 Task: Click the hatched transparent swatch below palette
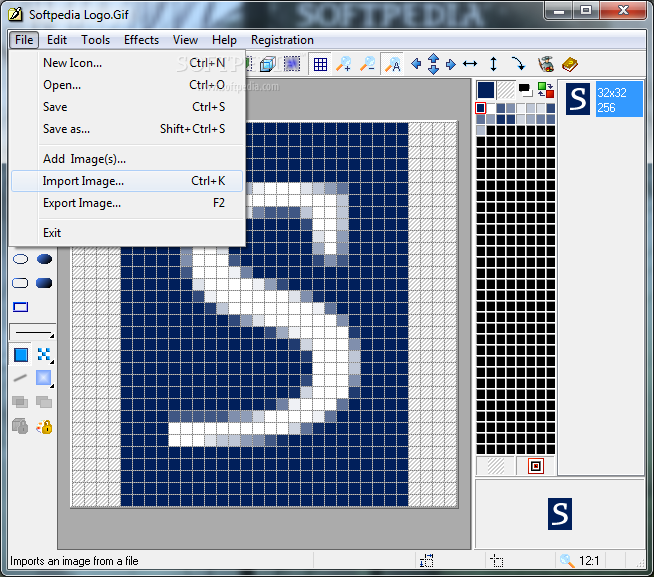click(x=496, y=466)
